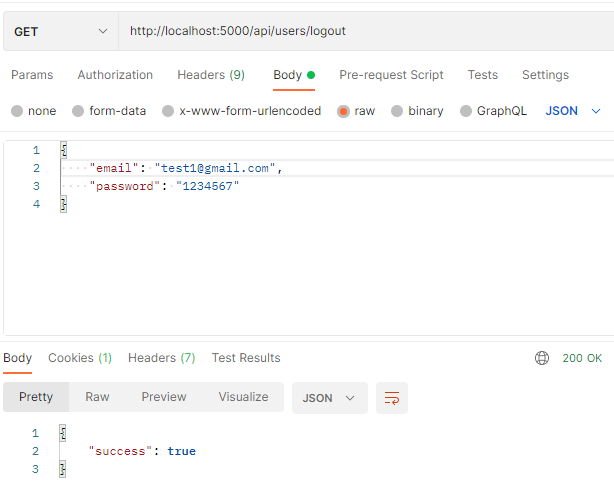614x501 pixels.
Task: Select the none body type radio
Action: click(17, 111)
